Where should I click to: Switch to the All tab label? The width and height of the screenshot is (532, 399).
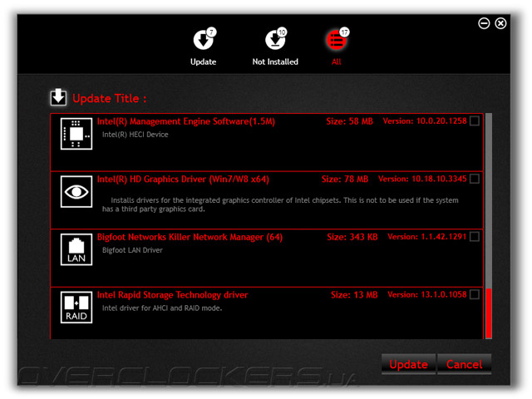pos(336,62)
